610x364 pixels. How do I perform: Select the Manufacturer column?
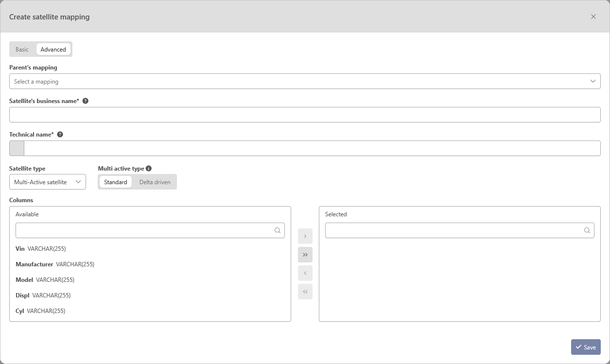pos(150,264)
